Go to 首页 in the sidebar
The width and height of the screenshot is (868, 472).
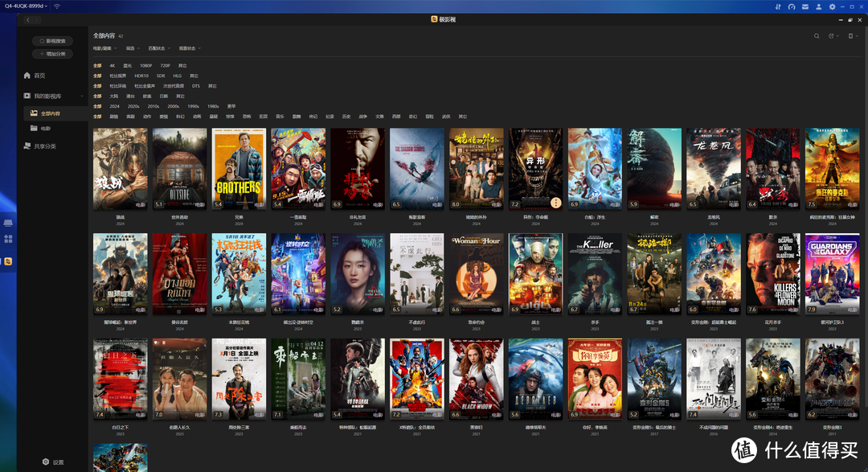[39, 76]
